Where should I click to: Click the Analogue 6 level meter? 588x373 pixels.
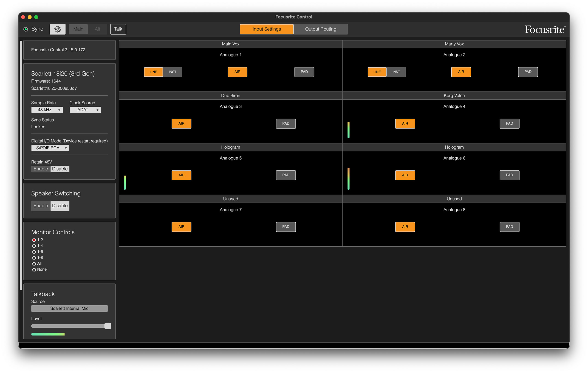click(348, 178)
